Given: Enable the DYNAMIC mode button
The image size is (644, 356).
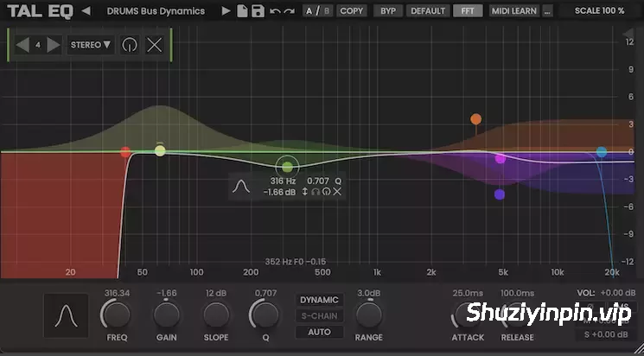Looking at the screenshot, I should click(319, 300).
